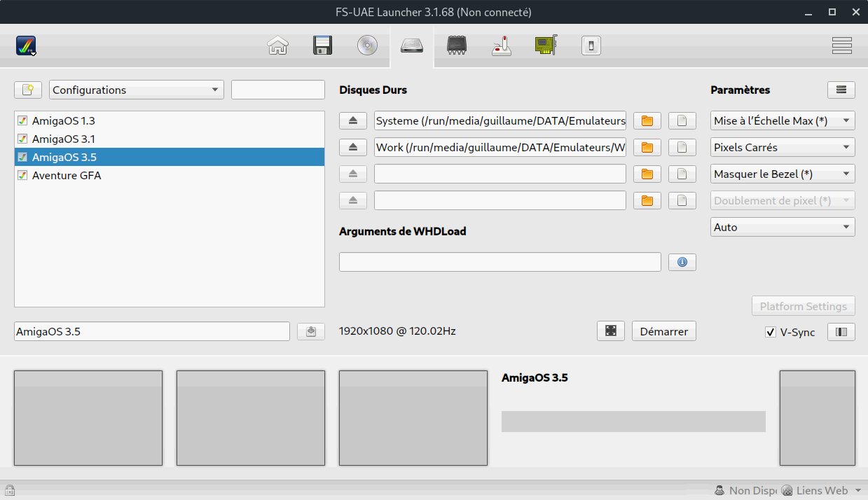The image size is (868, 500).
Task: Click the WHDLoad arguments field
Action: (500, 262)
